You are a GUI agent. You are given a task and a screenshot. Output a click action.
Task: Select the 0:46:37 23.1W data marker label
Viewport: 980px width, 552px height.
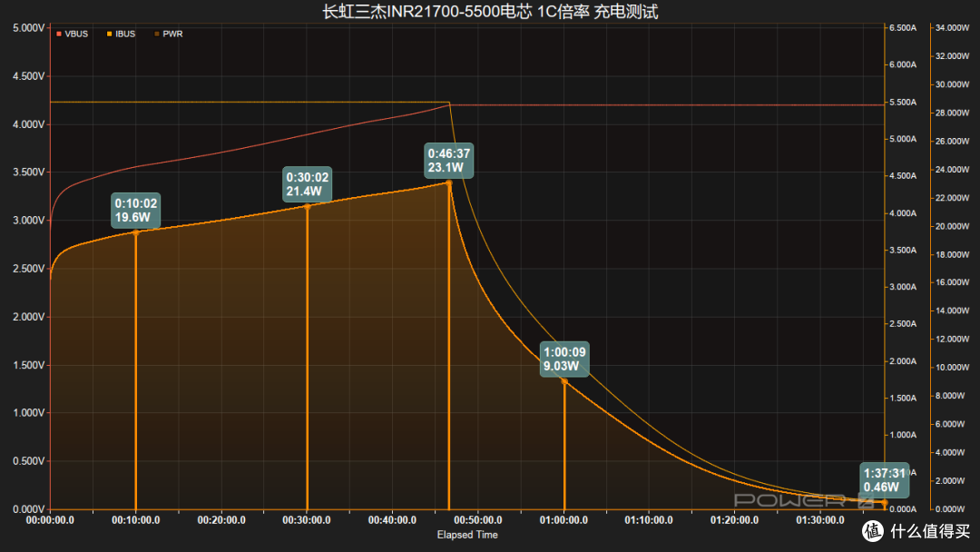coord(449,161)
